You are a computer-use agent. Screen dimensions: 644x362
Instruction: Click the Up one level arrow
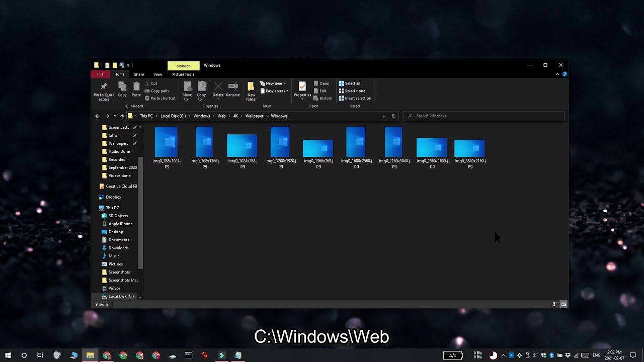(x=122, y=116)
